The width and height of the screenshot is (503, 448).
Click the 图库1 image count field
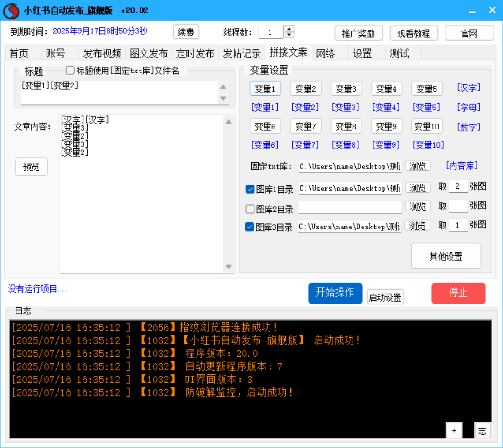pos(458,187)
